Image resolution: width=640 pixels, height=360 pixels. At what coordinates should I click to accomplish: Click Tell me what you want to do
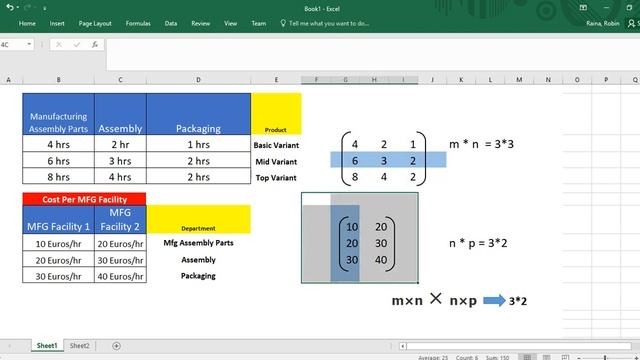[329, 23]
